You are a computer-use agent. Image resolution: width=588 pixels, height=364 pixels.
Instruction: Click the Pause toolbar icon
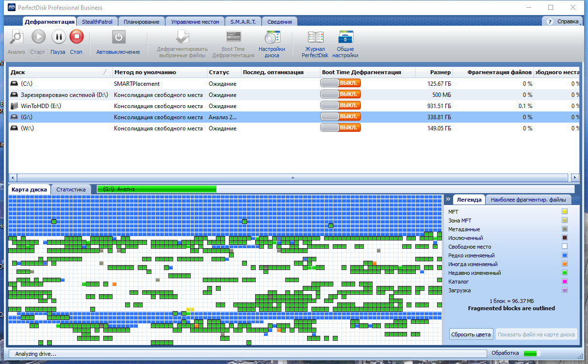[x=58, y=37]
